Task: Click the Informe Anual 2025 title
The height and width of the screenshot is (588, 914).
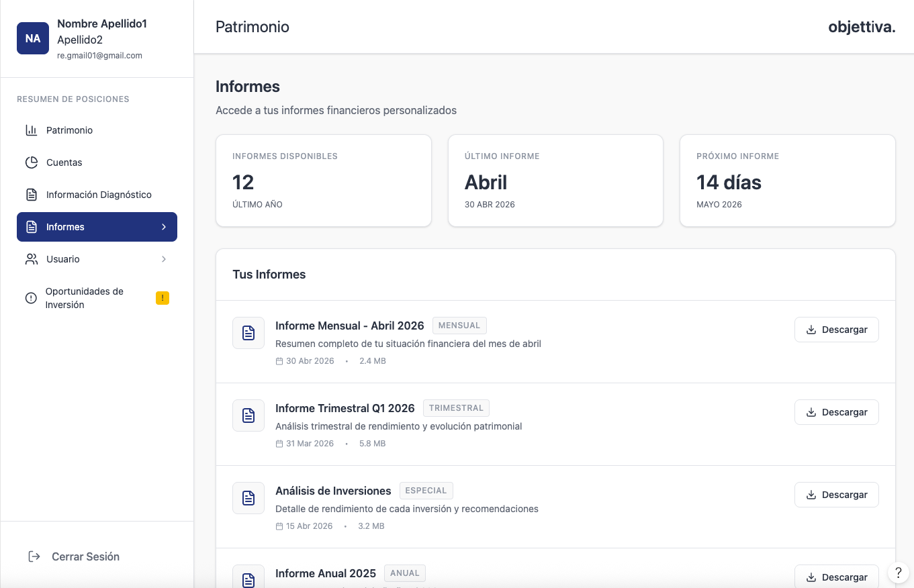Action: 326,573
